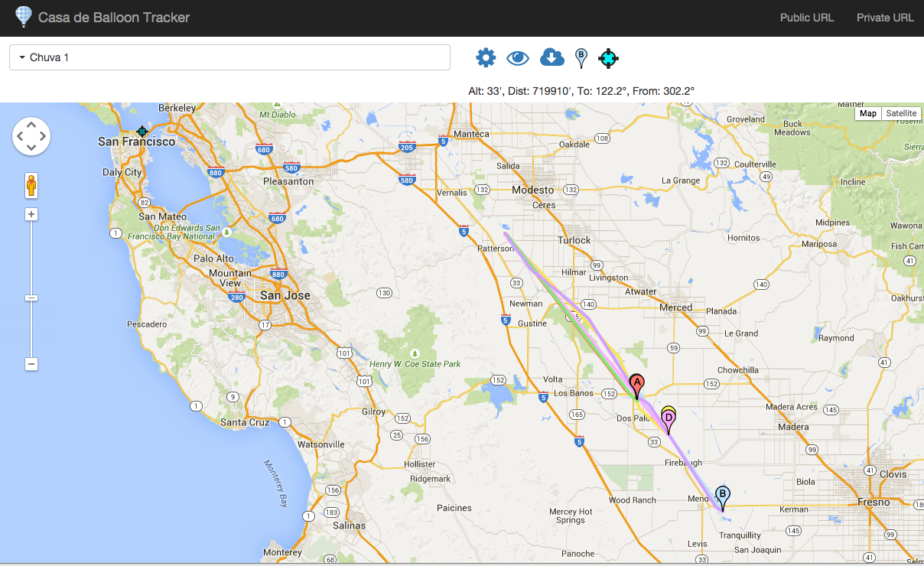Click the Palo Alto city label
The width and height of the screenshot is (924, 566).
click(x=214, y=259)
